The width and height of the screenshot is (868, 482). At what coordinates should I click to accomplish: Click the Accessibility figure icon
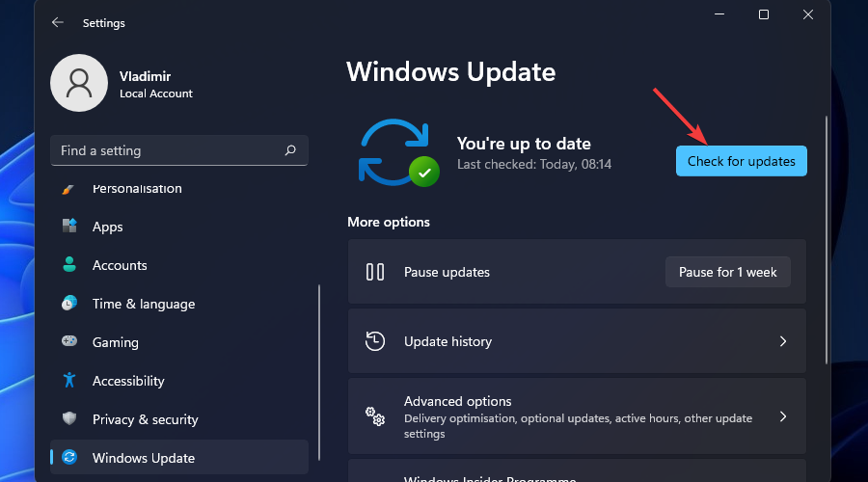[x=69, y=380]
